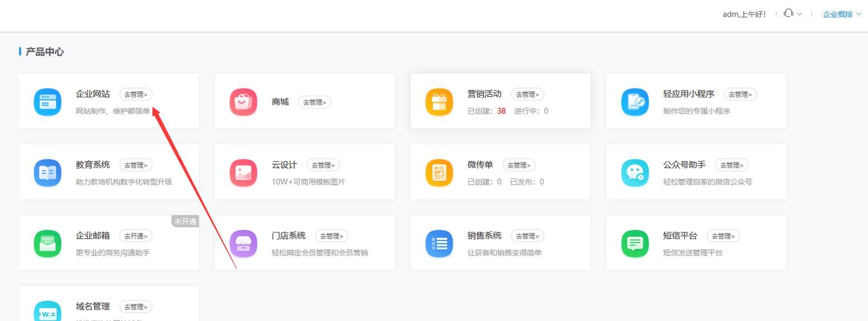Screen dimensions: 868x321
Task: Click the adm,上午好! greeting text
Action: click(744, 14)
